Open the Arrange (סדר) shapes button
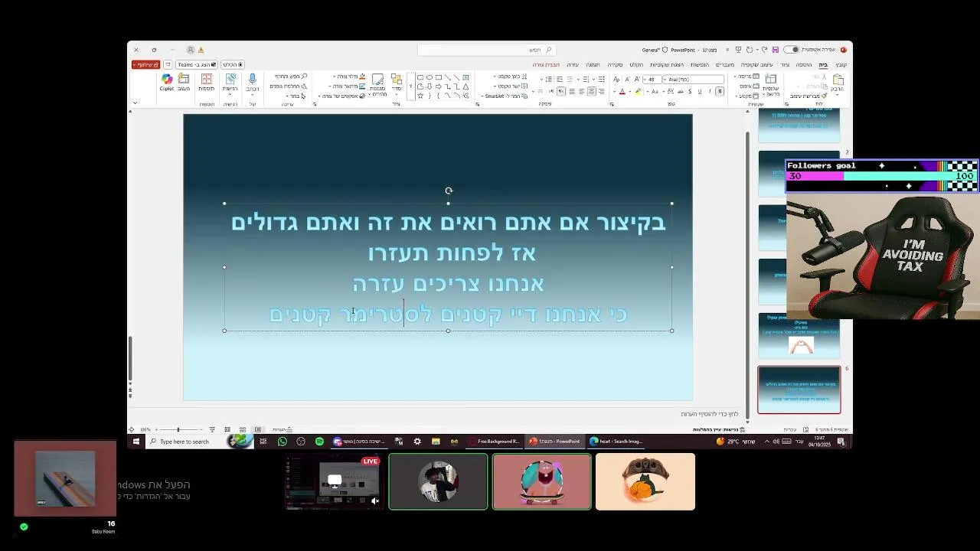Screen dimensions: 980x551 click(396, 83)
